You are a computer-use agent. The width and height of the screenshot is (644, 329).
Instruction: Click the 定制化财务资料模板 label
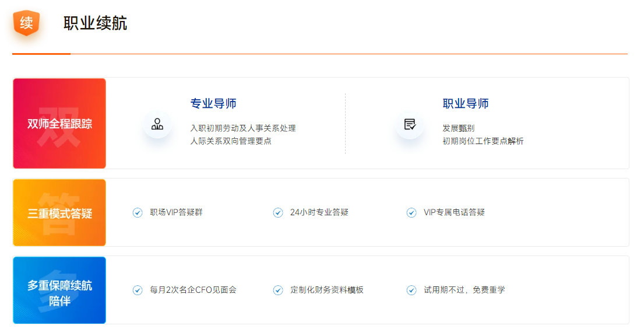pyautogui.click(x=327, y=290)
